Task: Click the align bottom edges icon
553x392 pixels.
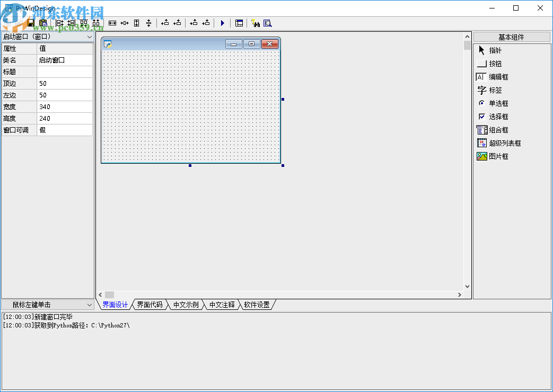Action: pos(96,23)
